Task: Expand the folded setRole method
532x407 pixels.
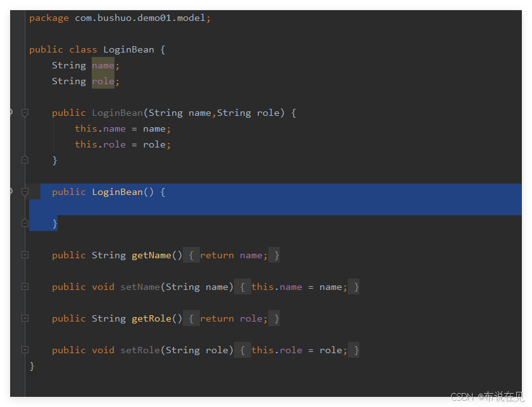Action: pyautogui.click(x=25, y=349)
